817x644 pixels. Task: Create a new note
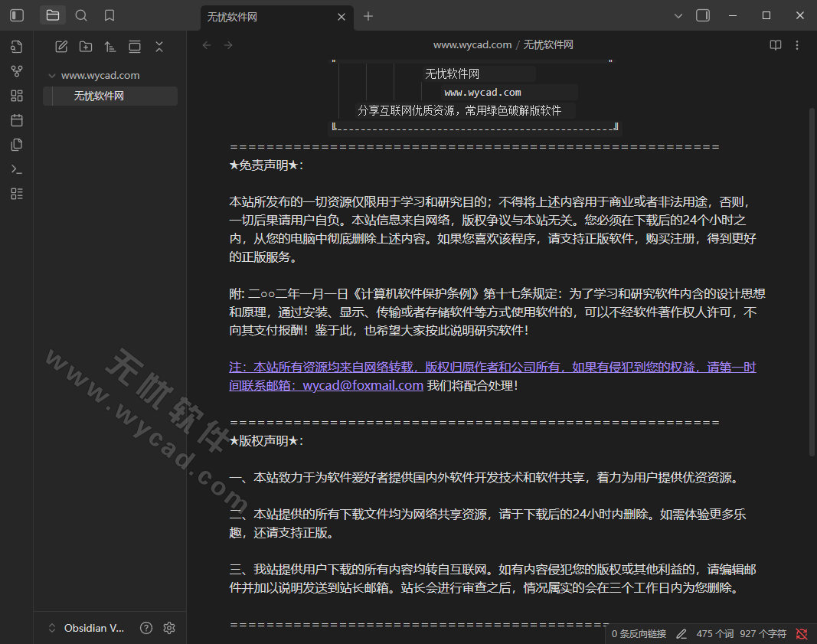point(61,46)
